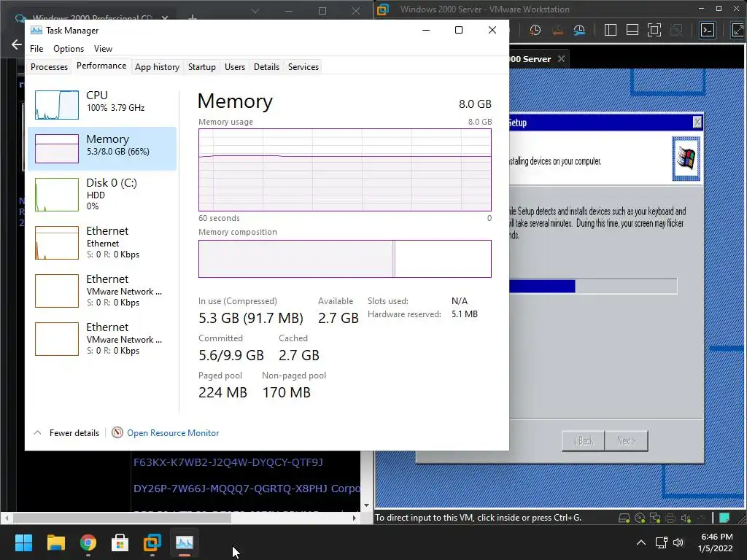747x560 pixels.
Task: Open Windows Start menu
Action: coord(23,542)
